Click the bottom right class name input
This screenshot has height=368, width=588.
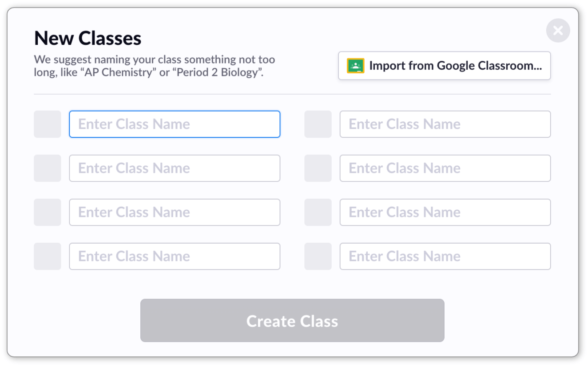point(445,256)
